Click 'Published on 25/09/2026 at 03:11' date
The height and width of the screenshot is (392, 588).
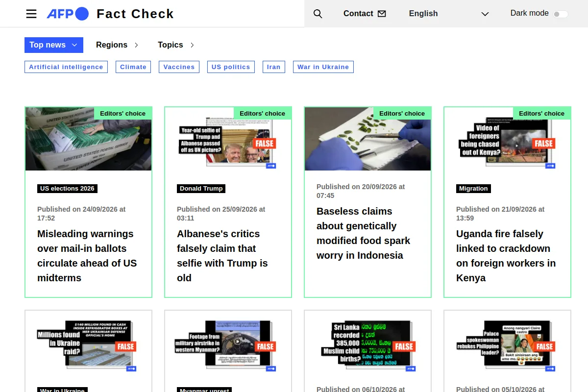tap(221, 214)
